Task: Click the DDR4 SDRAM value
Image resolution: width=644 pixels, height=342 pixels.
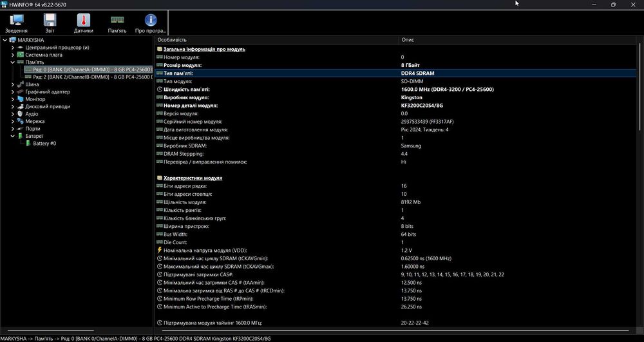Action: coord(418,73)
